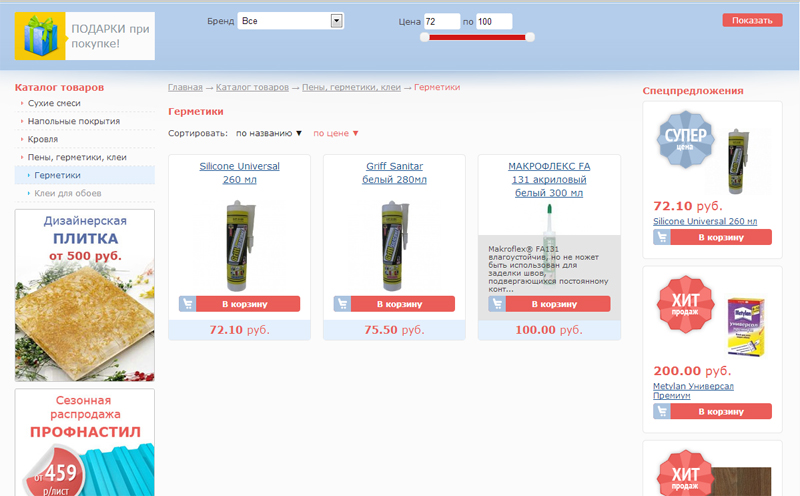The height and width of the screenshot is (496, 800).
Task: Click Makroflex FA131 description text
Action: click(x=548, y=269)
